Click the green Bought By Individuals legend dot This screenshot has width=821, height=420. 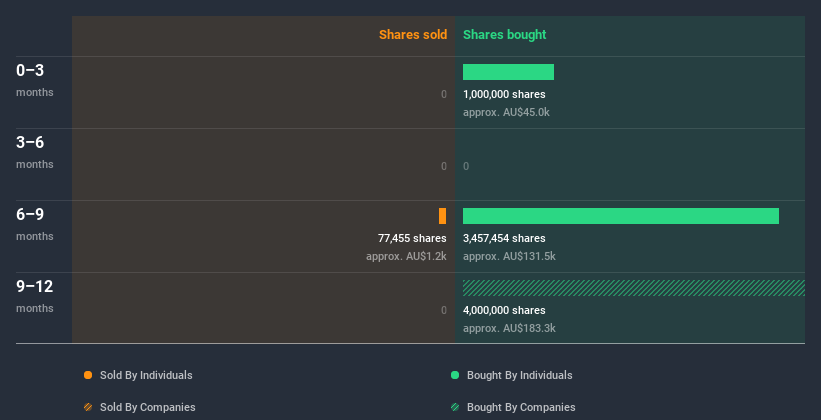[455, 375]
